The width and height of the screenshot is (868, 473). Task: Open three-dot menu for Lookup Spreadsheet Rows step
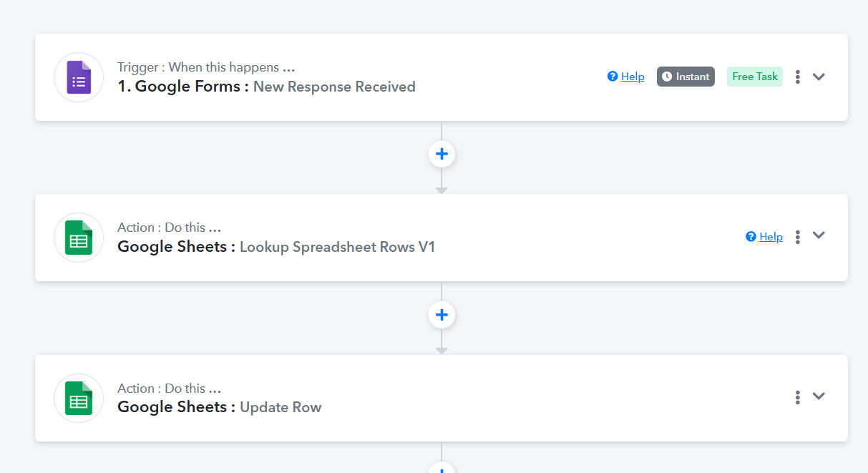798,237
